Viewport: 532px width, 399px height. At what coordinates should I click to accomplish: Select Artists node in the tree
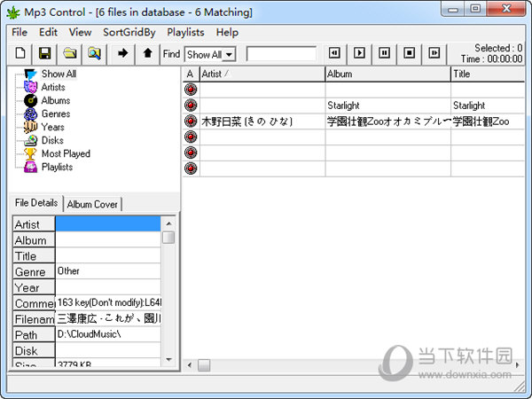(53, 87)
